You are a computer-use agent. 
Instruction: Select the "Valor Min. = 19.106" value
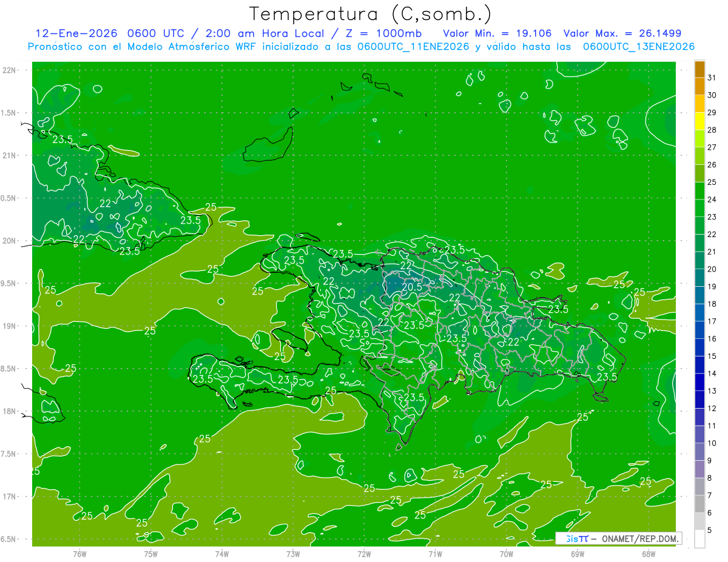(497, 33)
